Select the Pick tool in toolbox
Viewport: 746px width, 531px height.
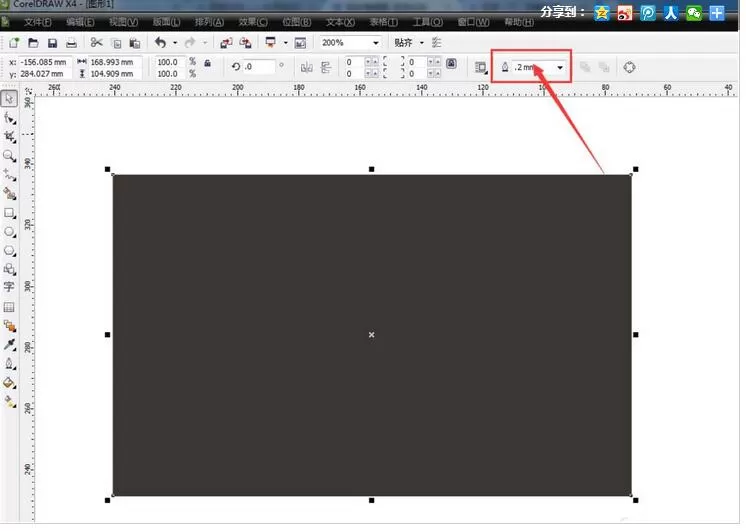click(x=9, y=98)
